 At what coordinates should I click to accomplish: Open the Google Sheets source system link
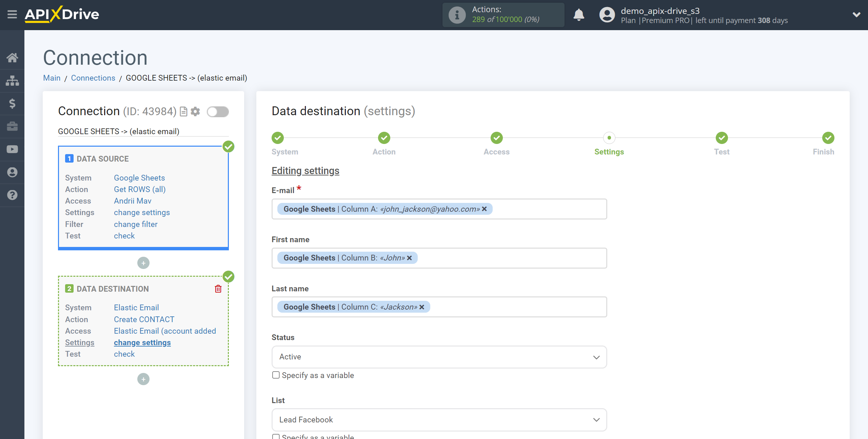139,178
